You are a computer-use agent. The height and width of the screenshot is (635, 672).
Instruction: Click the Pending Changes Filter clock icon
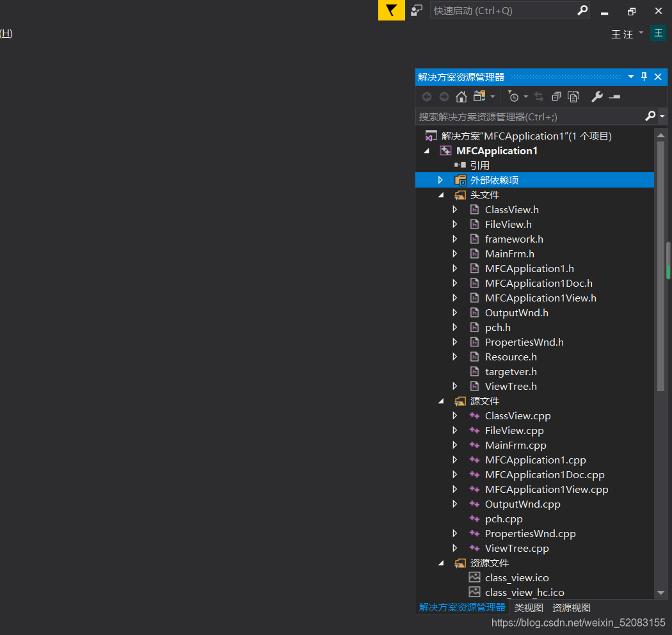(x=513, y=97)
